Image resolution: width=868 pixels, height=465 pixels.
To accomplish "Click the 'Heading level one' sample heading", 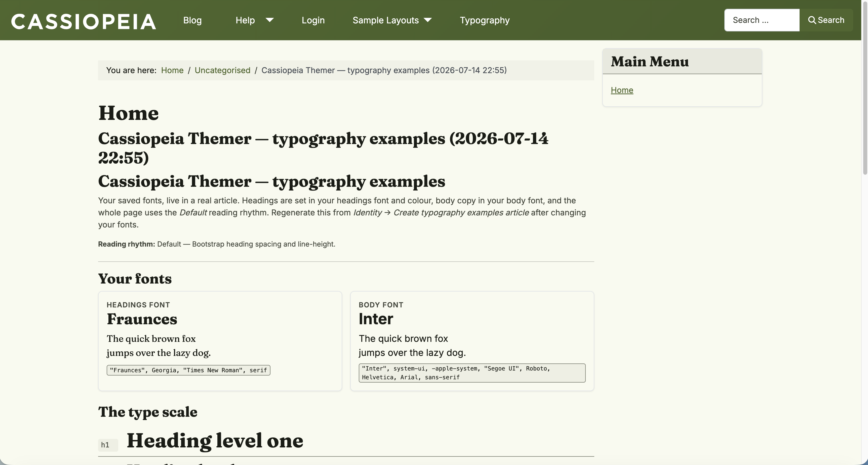I will 215,440.
